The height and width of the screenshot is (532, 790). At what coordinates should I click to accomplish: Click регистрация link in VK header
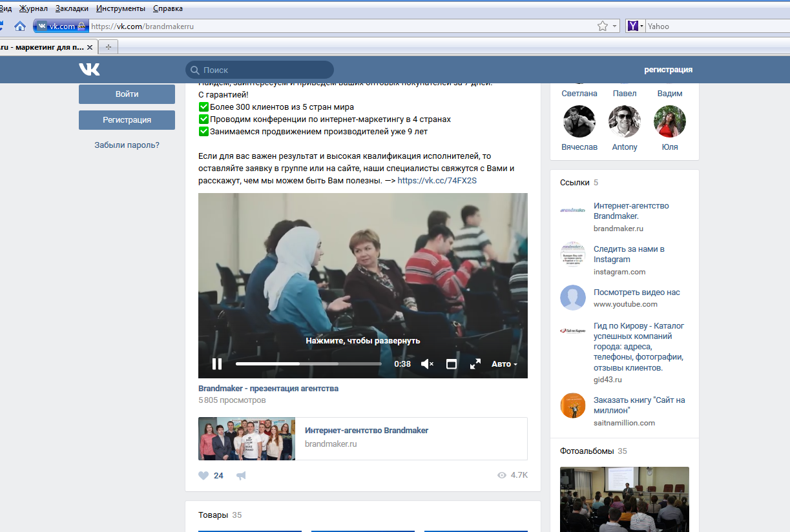point(668,70)
